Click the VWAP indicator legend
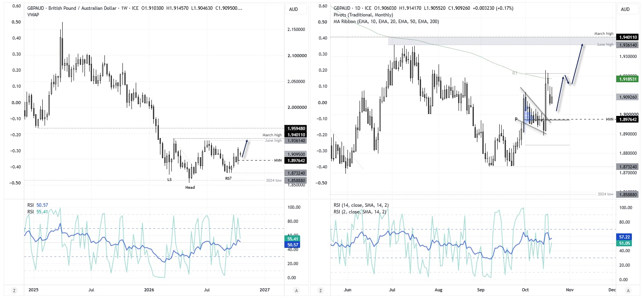This screenshot has height=298, width=644. [33, 15]
